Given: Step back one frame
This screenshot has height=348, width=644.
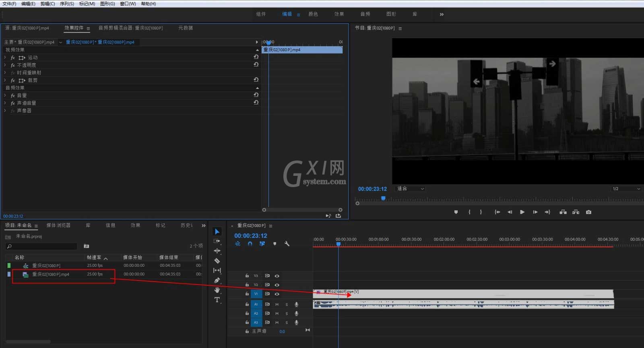Looking at the screenshot, I should click(510, 212).
